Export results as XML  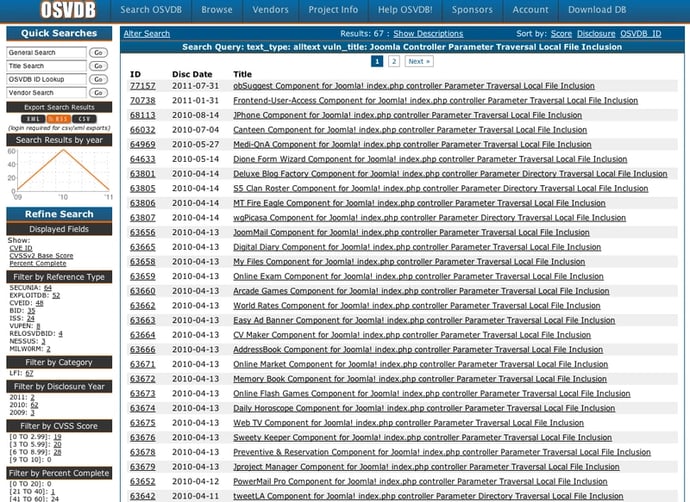pos(32,119)
